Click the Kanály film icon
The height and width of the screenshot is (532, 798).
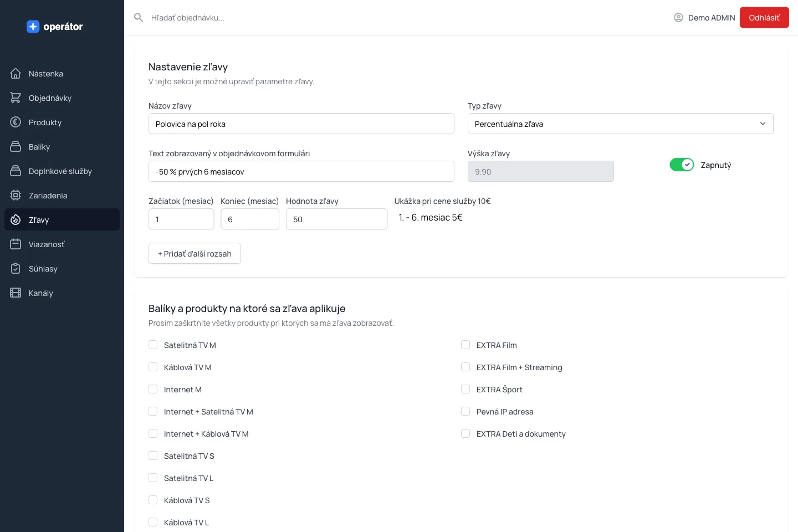pos(16,293)
